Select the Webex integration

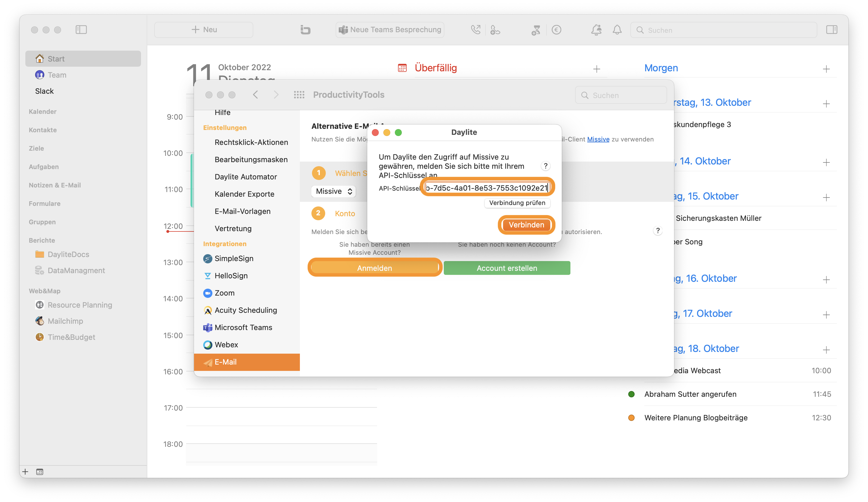coord(247,344)
